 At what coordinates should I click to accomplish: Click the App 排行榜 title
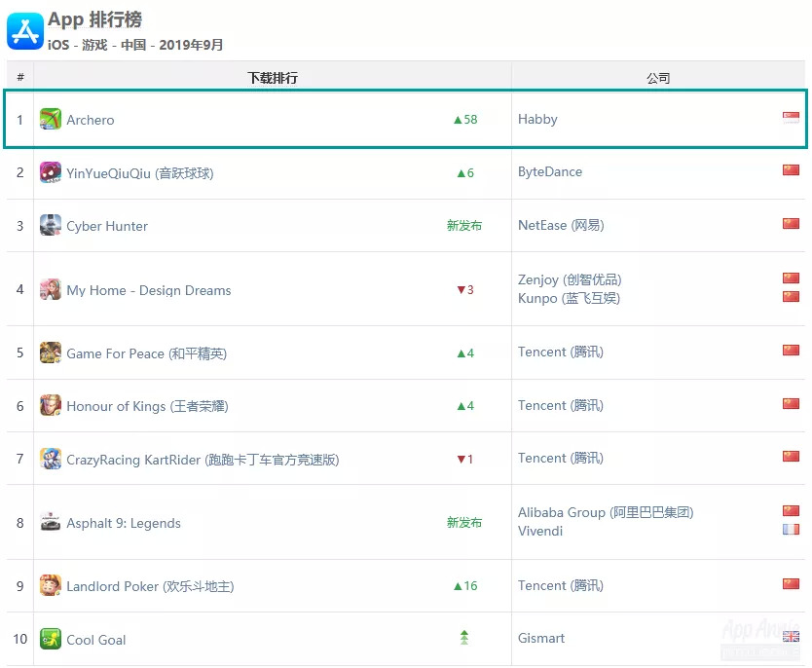click(x=94, y=19)
